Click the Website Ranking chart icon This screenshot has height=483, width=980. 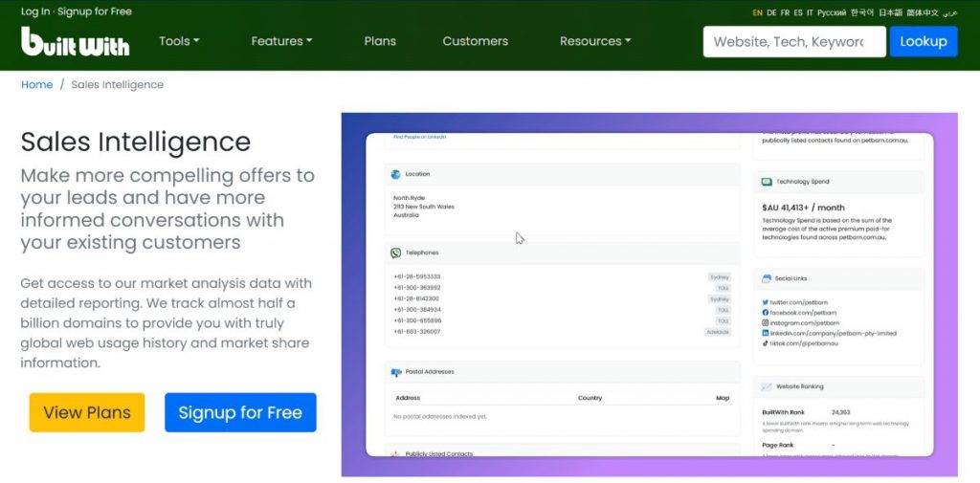click(x=767, y=386)
